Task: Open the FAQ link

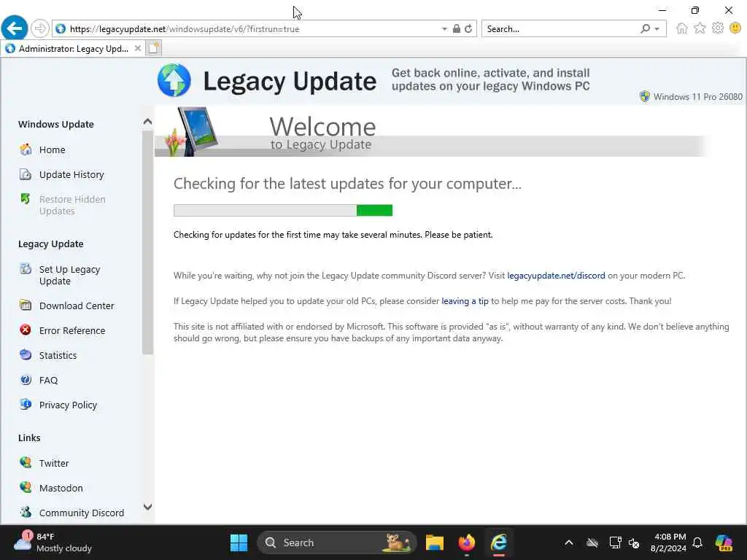Action: tap(48, 380)
